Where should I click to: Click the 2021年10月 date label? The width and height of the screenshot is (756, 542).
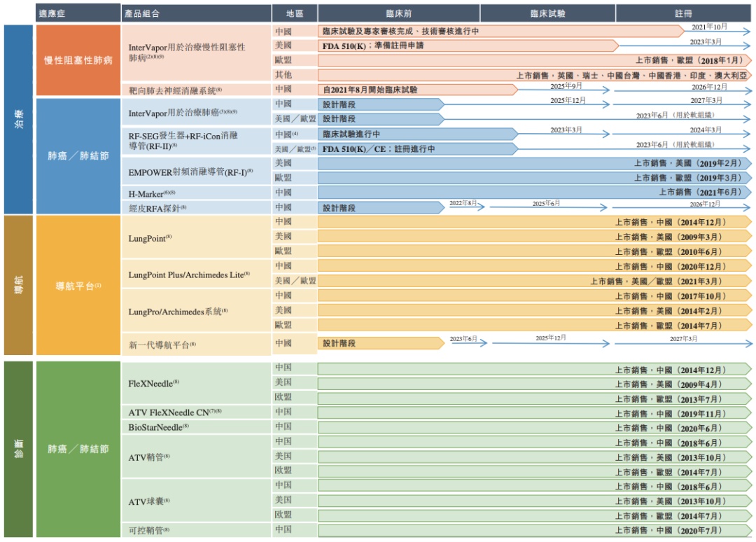(709, 27)
